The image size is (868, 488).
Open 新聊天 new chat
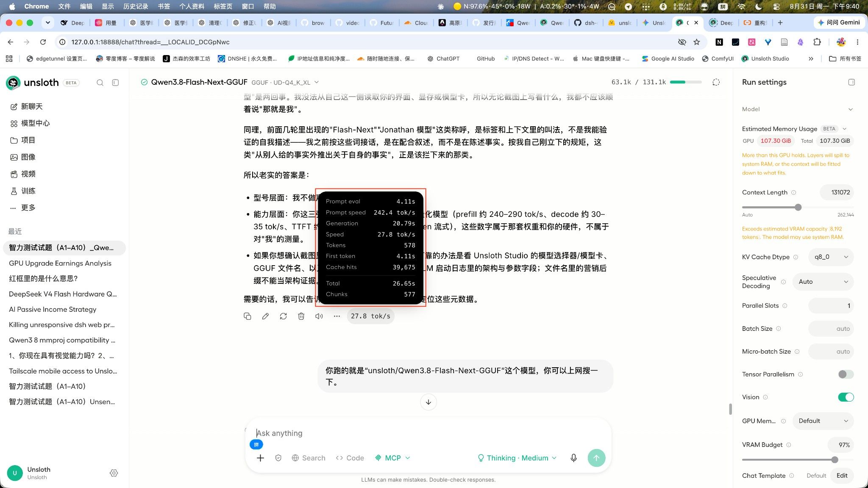pos(26,106)
